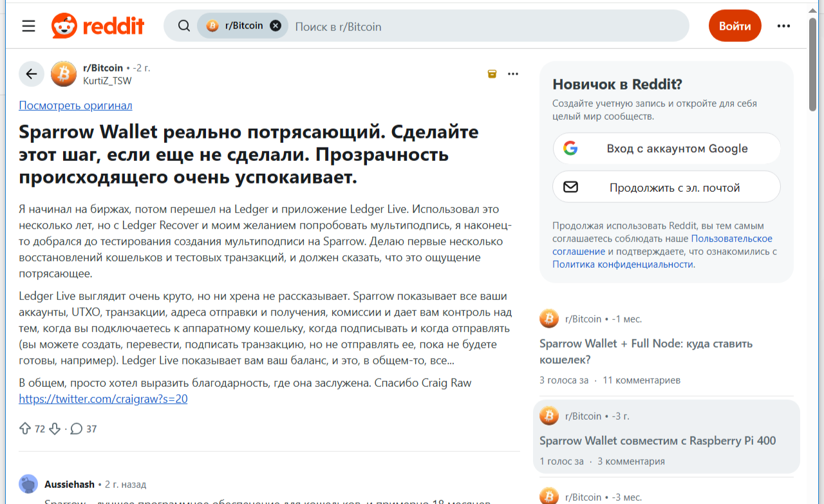This screenshot has width=824, height=504.
Task: Remove the r/Bitcoin search filter
Action: [276, 25]
